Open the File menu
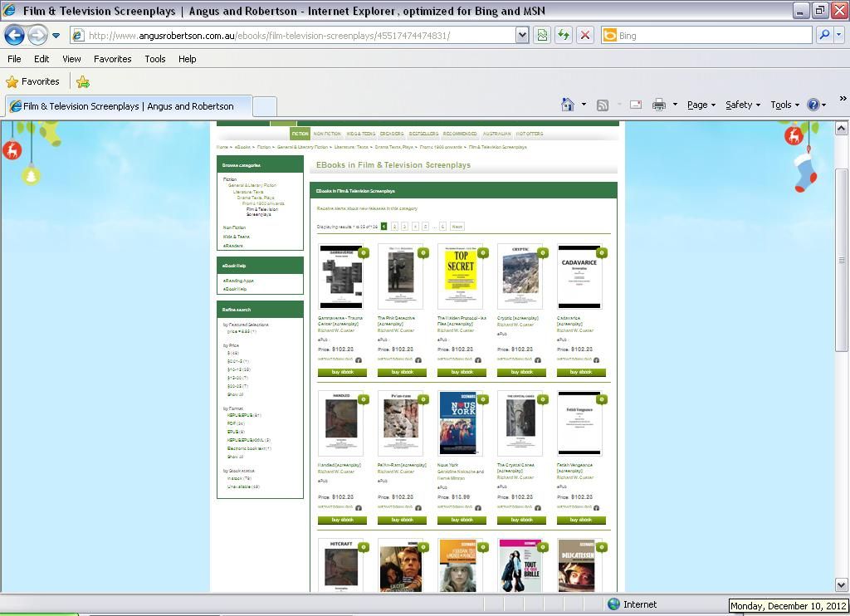The width and height of the screenshot is (850, 616). pos(15,59)
